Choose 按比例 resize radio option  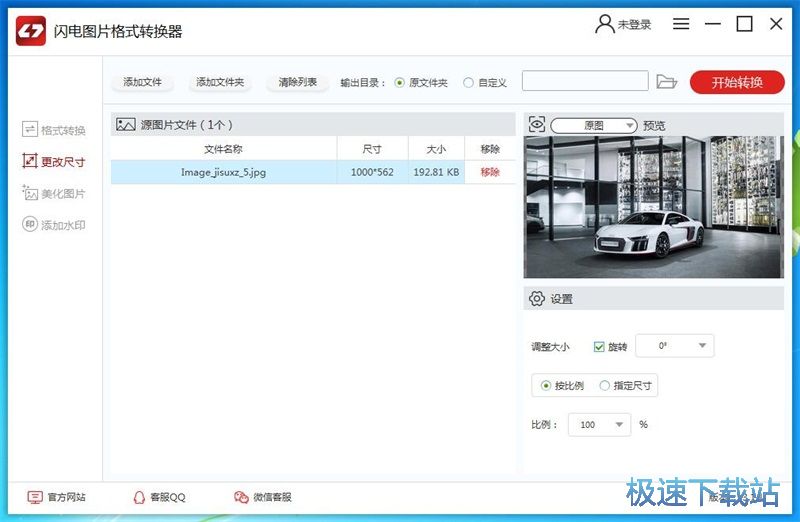(x=545, y=385)
